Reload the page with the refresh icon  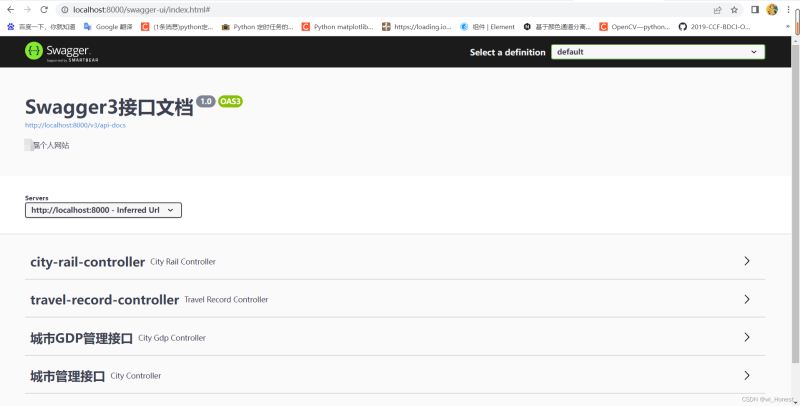44,10
